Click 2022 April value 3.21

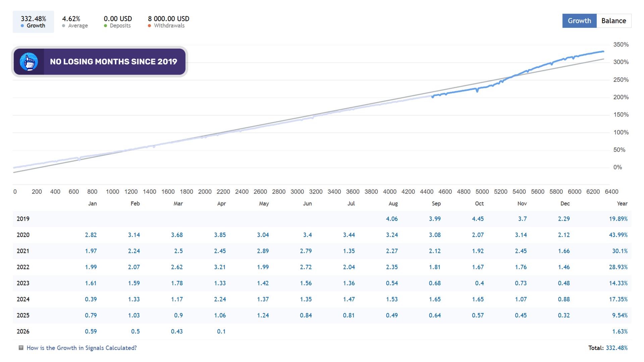(x=220, y=267)
